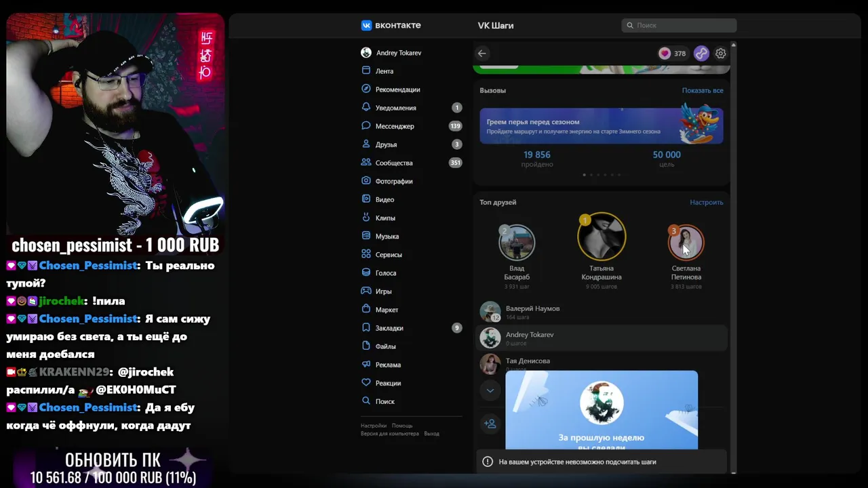Click the Реакции heart icon

366,382
